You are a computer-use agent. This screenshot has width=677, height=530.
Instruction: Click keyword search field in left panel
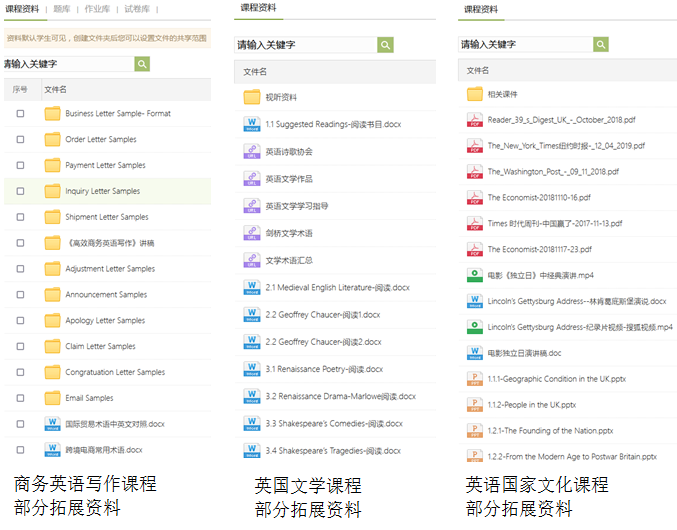(x=68, y=64)
